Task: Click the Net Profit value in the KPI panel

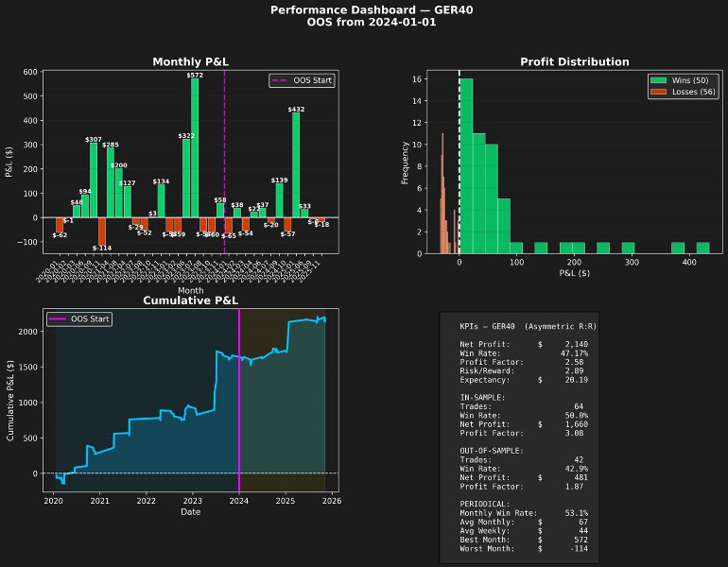Action: pyautogui.click(x=576, y=344)
